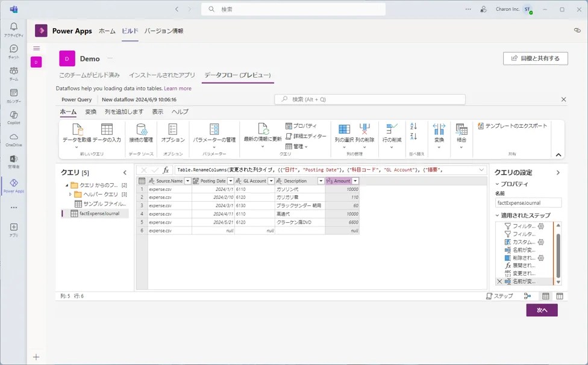Viewport: 588px width, 365px height.
Task: Toggle the step script view (ステップ) button
Action: tap(499, 296)
